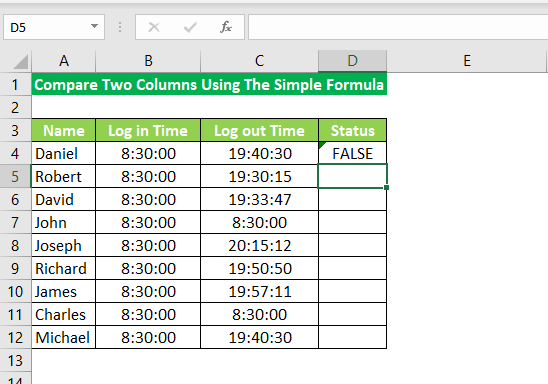
Task: Select Charles's log in time cell
Action: [x=148, y=314]
